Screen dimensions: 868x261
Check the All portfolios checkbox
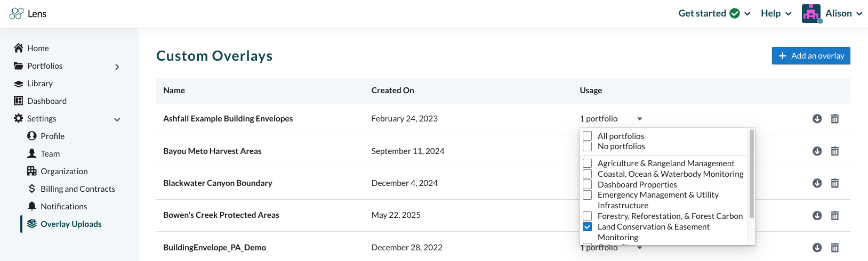pyautogui.click(x=588, y=136)
